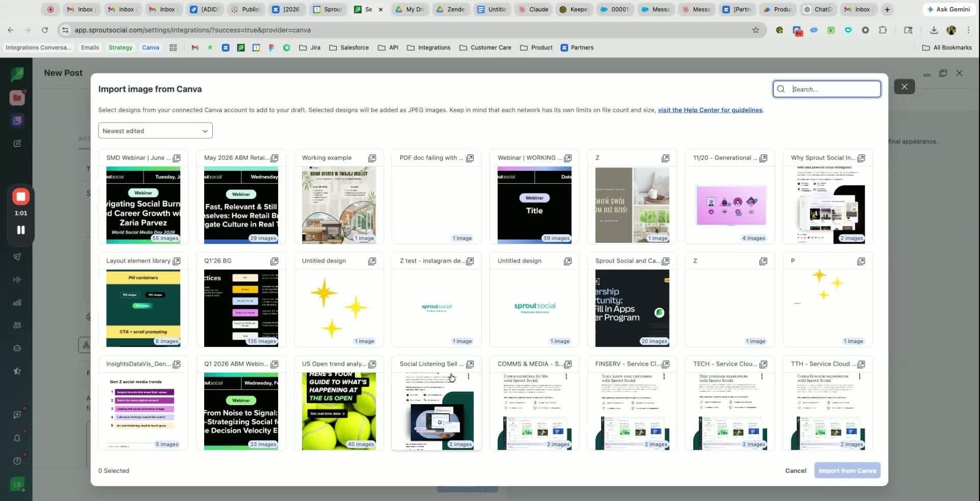Viewport: 980px width, 501px height.
Task: Expand All Bookmarks folder
Action: pos(947,47)
